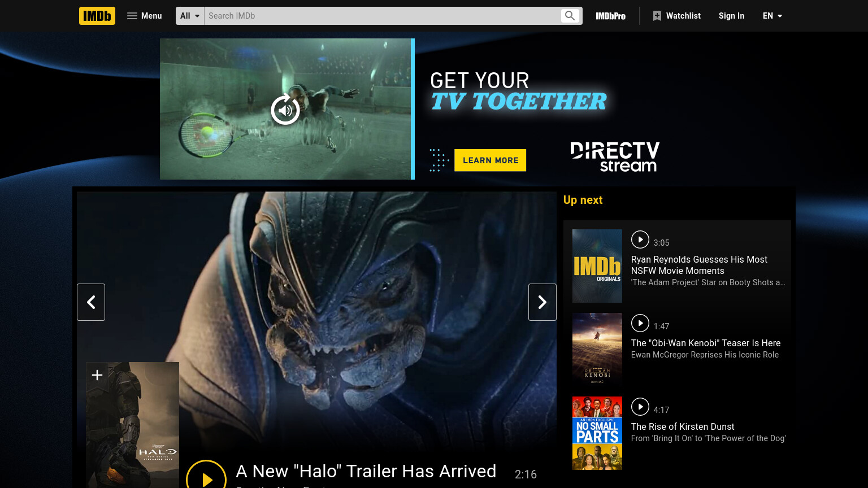Open 'The Rise of Kirsten Dunst' title

683,426
